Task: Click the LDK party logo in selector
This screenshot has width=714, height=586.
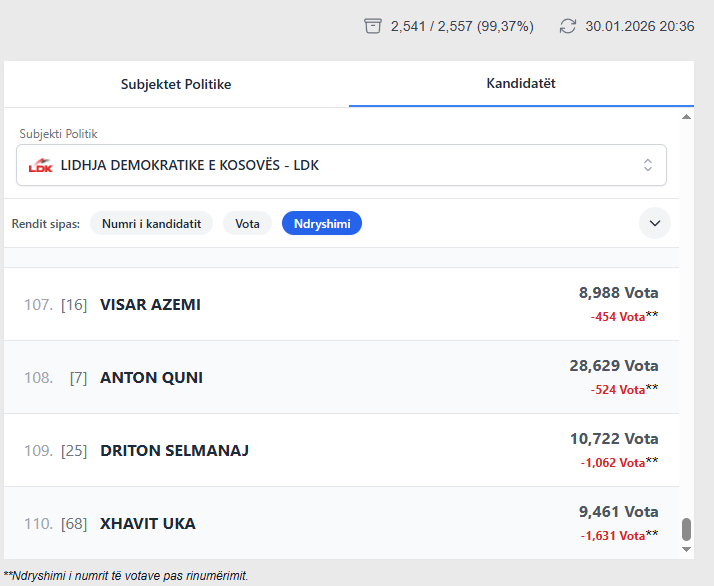Action: pos(40,165)
